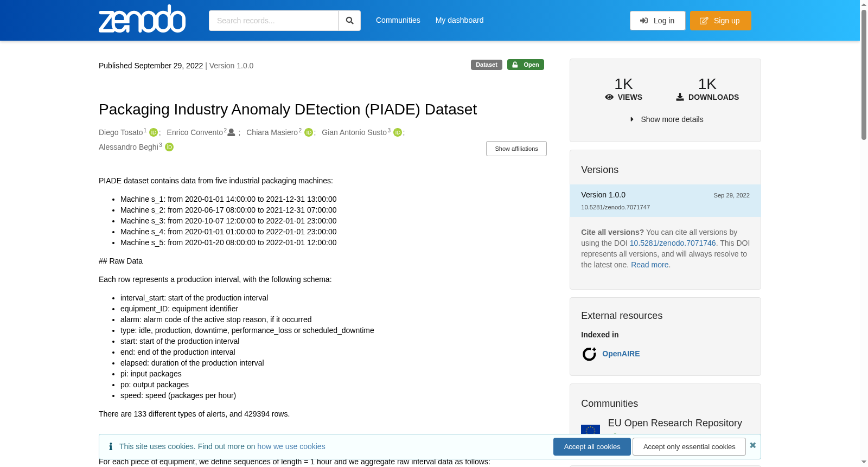868x467 pixels.
Task: Open the Communities menu item
Action: coord(398,20)
